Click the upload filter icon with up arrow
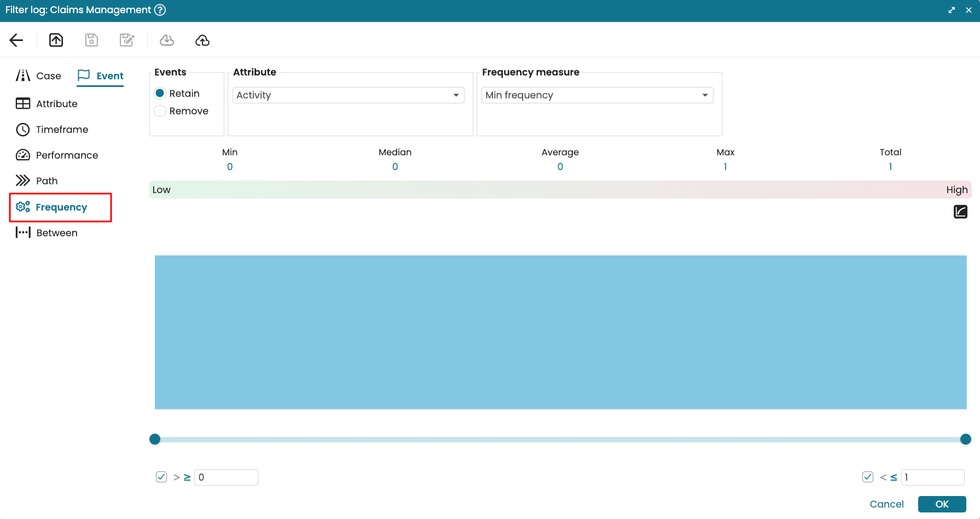Image resolution: width=980 pixels, height=519 pixels. [56, 40]
